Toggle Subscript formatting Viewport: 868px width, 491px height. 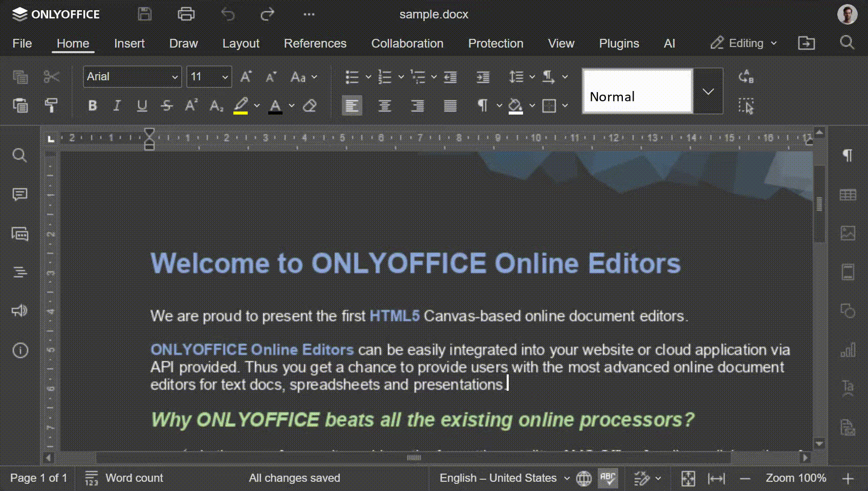pos(216,106)
